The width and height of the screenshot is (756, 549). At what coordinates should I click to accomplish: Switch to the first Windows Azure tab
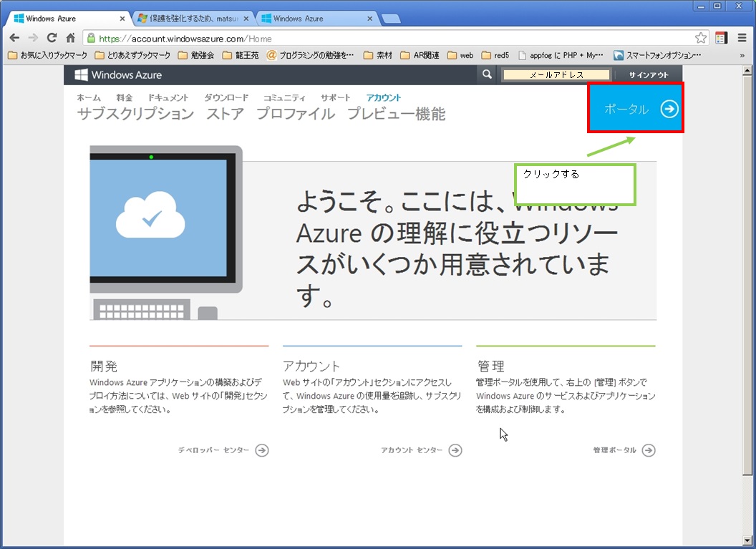(x=67, y=19)
